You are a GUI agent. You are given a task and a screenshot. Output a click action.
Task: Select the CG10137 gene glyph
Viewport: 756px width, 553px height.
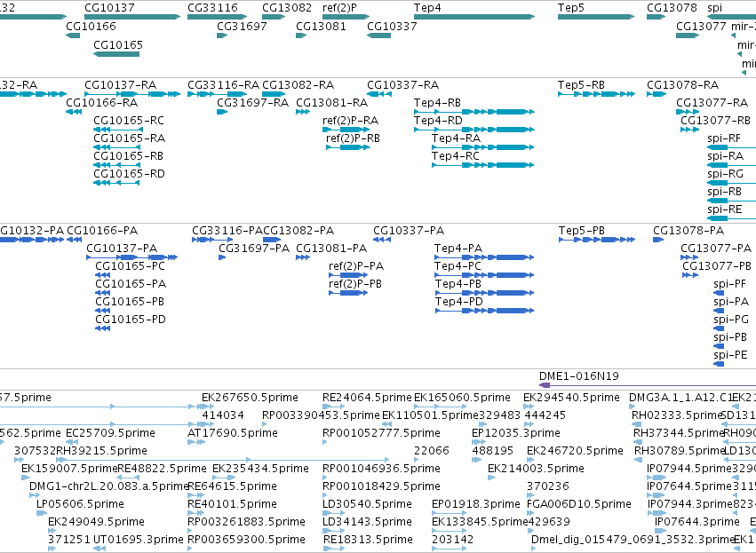(132, 17)
